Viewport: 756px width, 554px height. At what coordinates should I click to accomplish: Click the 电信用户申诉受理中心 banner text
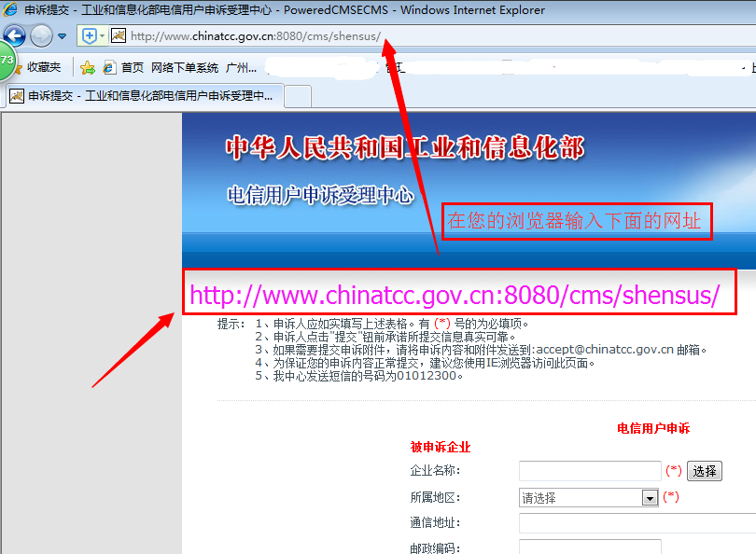(321, 195)
